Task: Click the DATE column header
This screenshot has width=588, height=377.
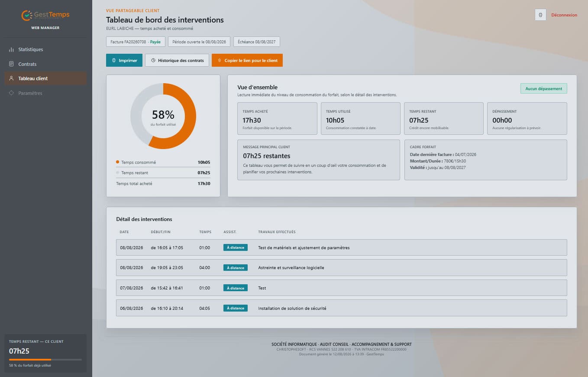Action: 124,232
